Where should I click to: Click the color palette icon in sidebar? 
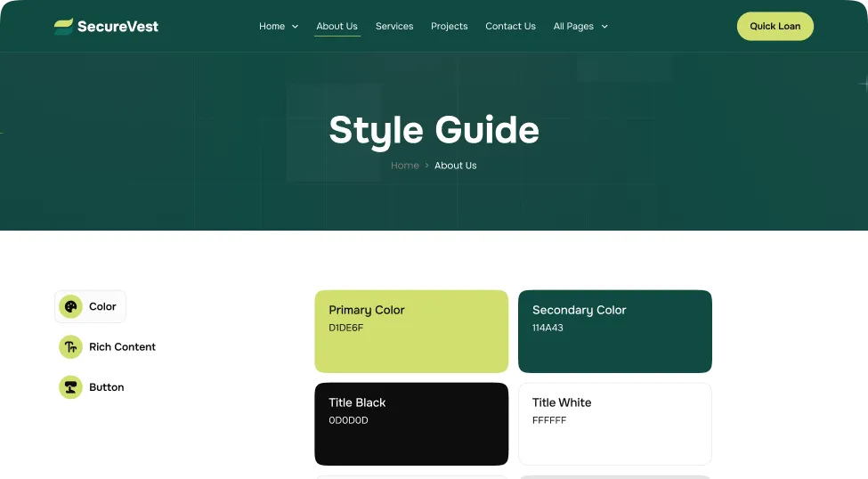pos(71,306)
